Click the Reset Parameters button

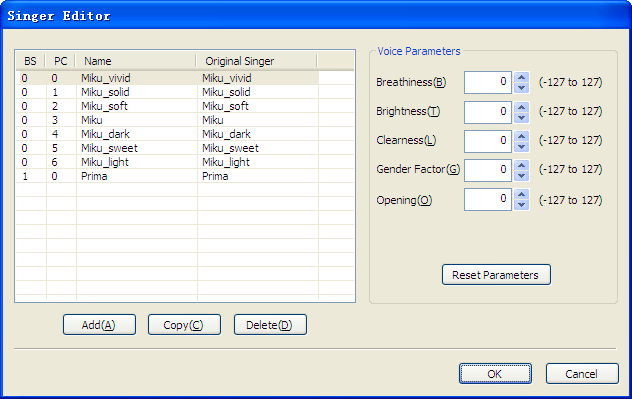pyautogui.click(x=496, y=275)
